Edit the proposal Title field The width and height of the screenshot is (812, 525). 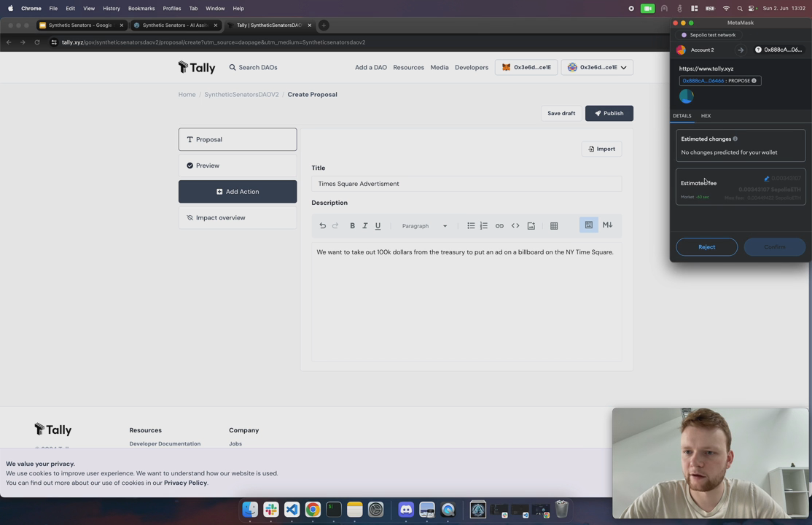pos(466,184)
